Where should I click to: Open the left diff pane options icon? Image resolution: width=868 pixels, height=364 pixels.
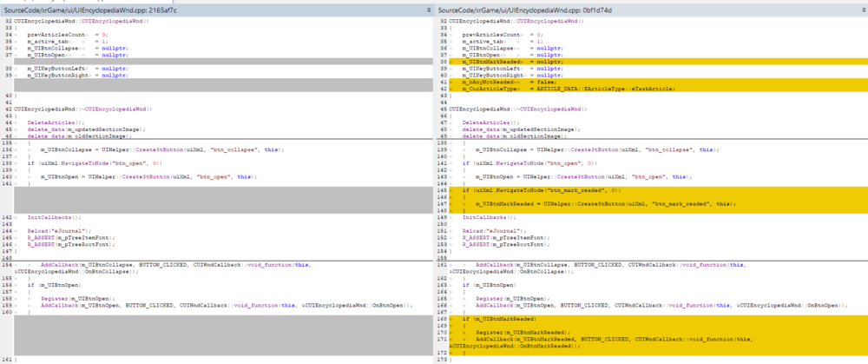pos(428,8)
